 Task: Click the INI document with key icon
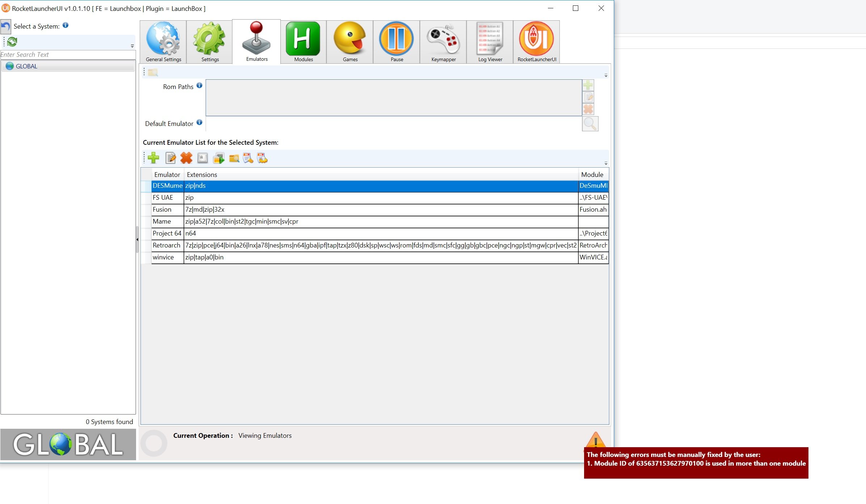tap(248, 158)
